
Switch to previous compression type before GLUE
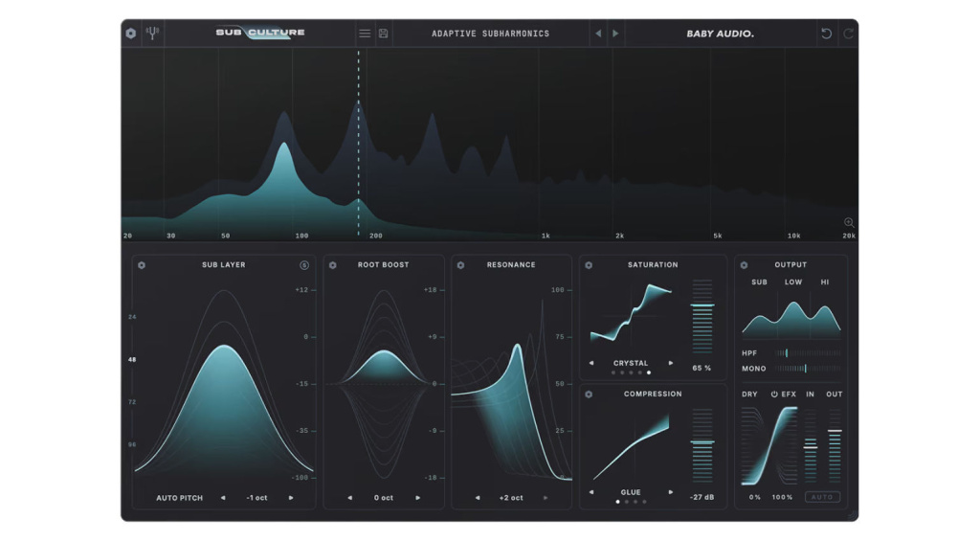pyautogui.click(x=591, y=492)
